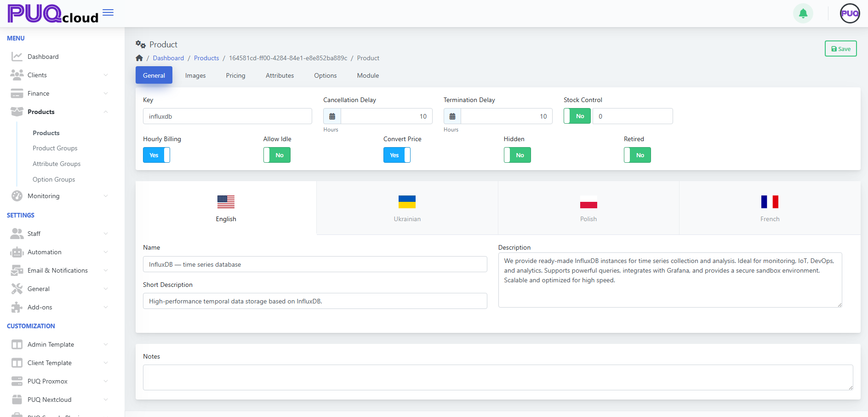This screenshot has width=868, height=417.
Task: Open Products breadcrumb link
Action: tap(206, 58)
